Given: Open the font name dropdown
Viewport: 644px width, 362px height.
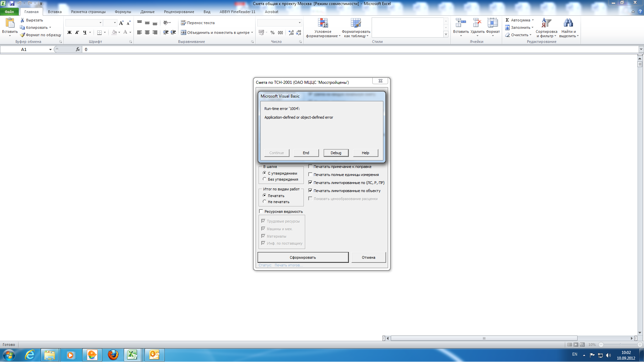Looking at the screenshot, I should coord(100,23).
